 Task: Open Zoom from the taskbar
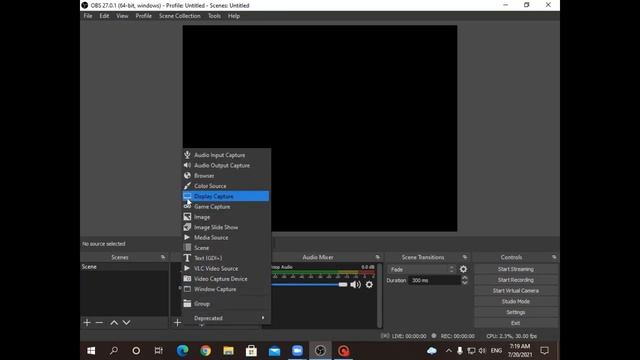[x=297, y=351]
